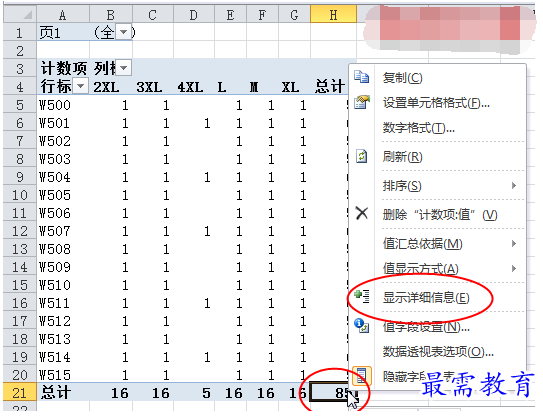This screenshot has height=416, width=543.
Task: Click the Copy icon in context menu
Action: (362, 77)
